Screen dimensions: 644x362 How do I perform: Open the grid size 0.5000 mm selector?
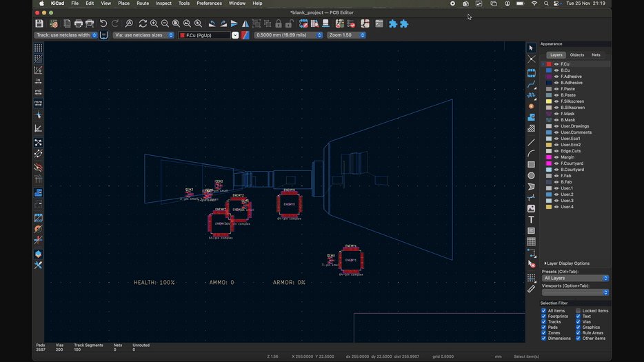288,35
